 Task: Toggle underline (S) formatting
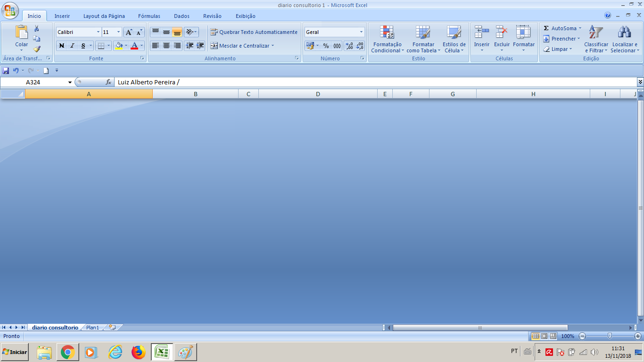[83, 46]
